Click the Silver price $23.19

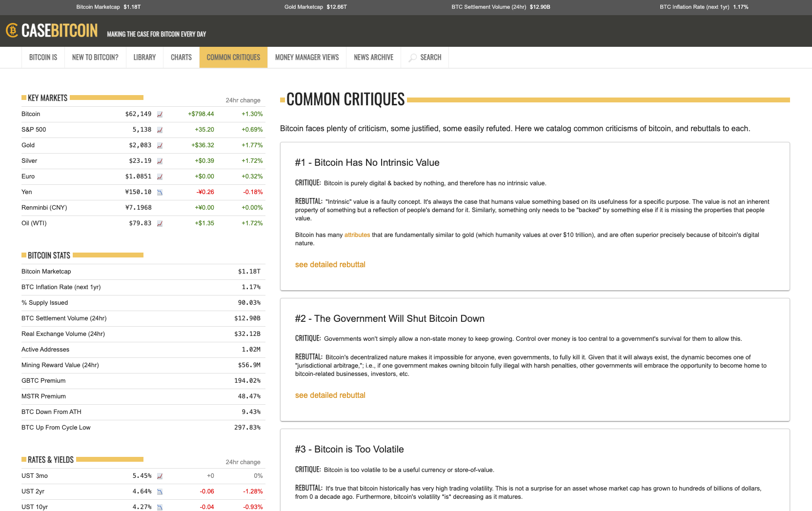click(x=140, y=161)
